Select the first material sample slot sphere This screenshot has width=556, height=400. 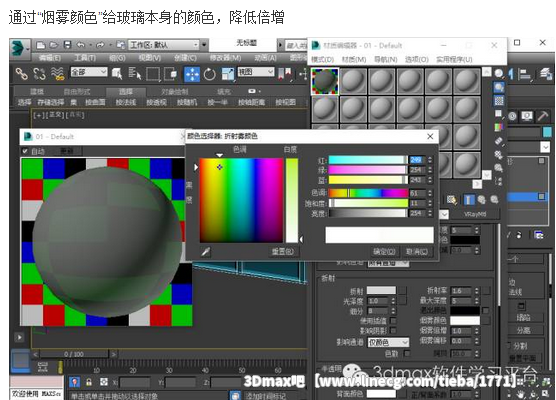click(x=325, y=81)
